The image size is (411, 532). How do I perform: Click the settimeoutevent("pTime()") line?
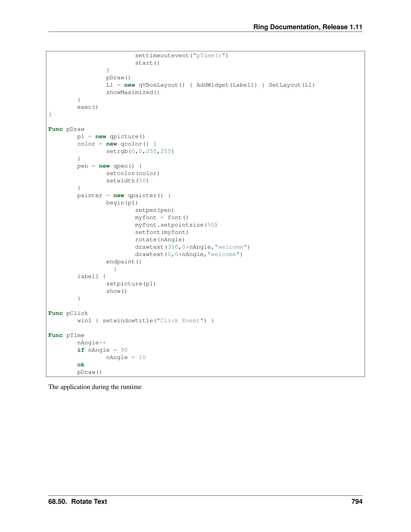point(181,56)
